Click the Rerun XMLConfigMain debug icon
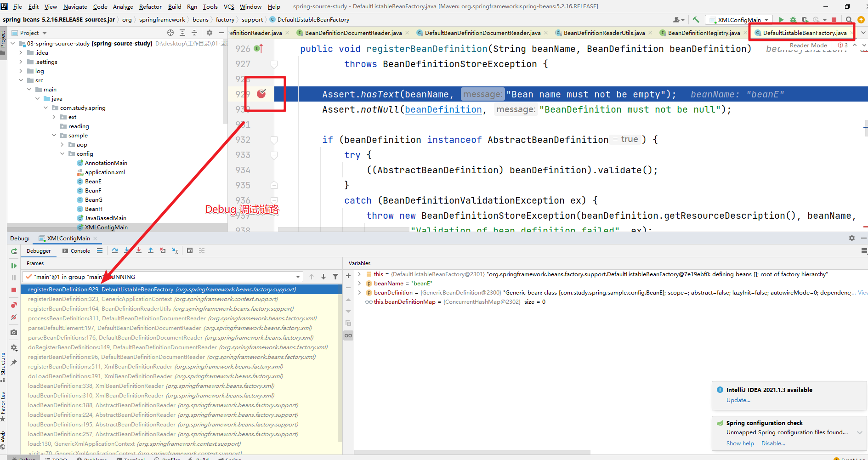This screenshot has height=460, width=868. pos(14,251)
